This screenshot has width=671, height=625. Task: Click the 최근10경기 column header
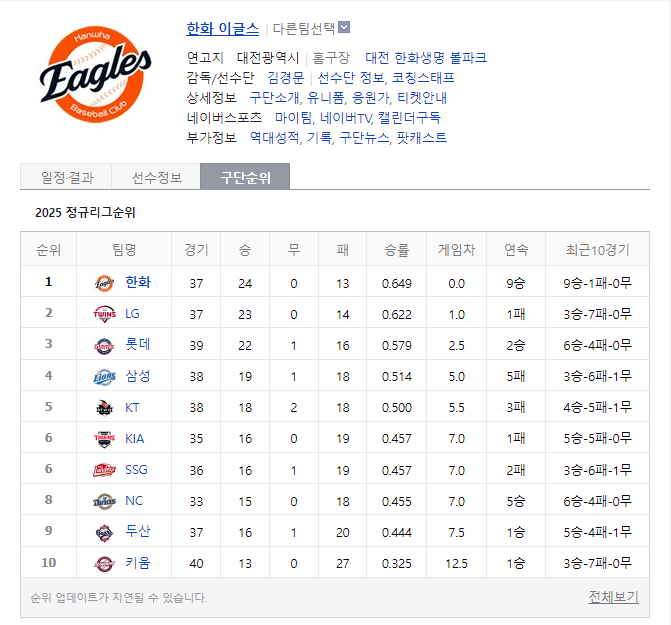tap(597, 249)
